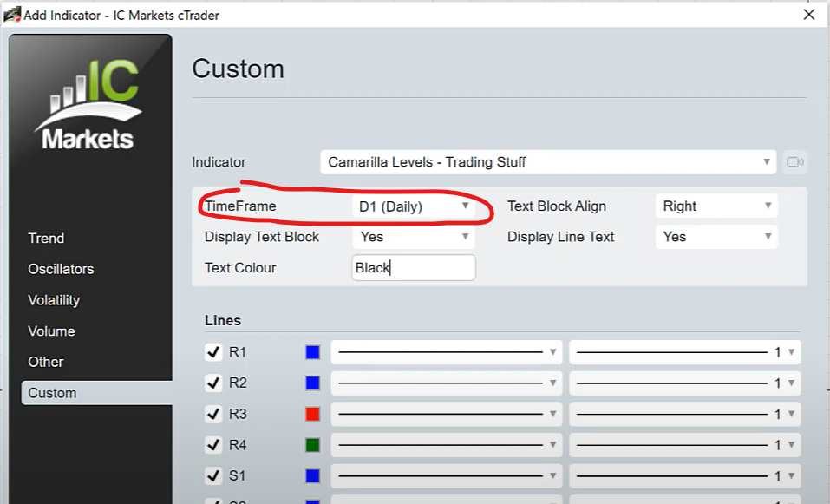Open the Text Block Align dropdown
This screenshot has width=830, height=504.
point(716,206)
